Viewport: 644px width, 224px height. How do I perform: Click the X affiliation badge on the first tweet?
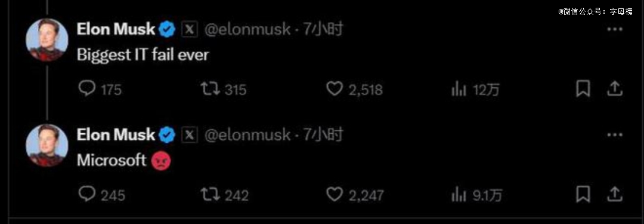pos(190,30)
